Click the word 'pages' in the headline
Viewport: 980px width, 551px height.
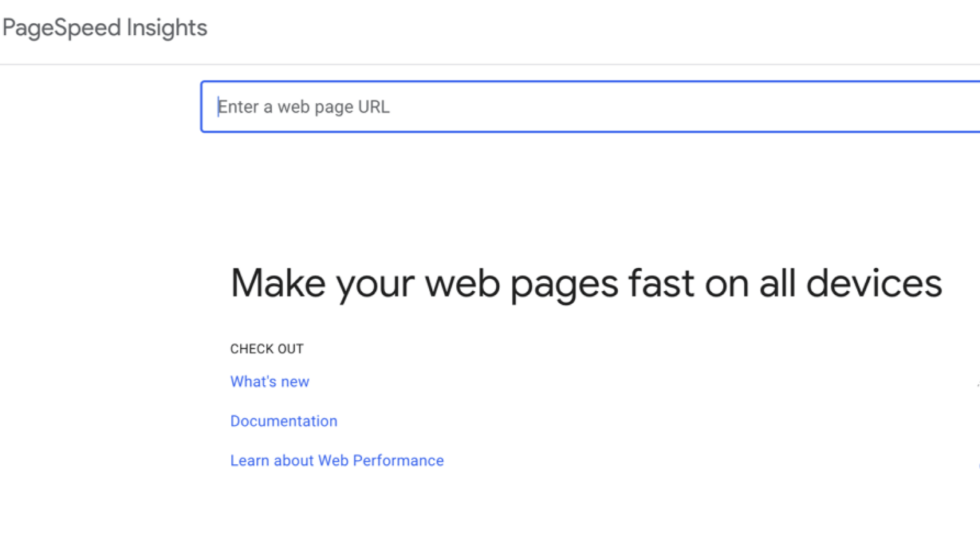[564, 284]
